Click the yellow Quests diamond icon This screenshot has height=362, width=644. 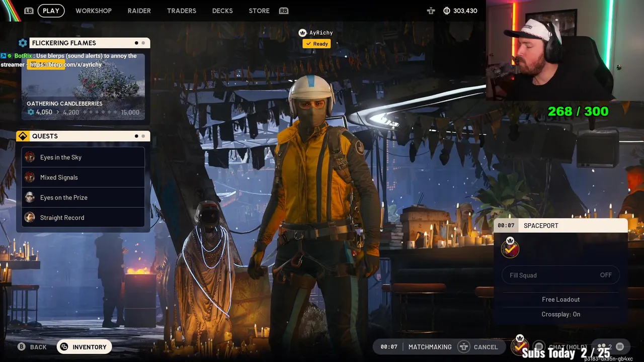tap(23, 136)
